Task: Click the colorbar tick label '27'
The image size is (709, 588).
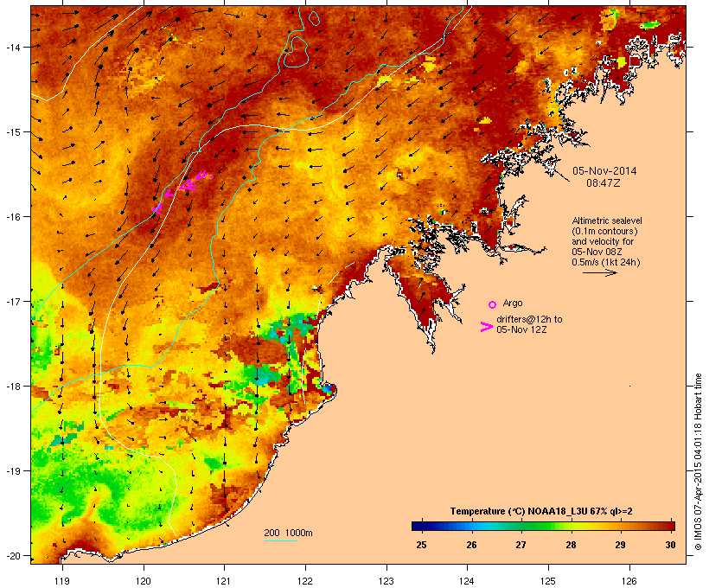Action: [521, 545]
